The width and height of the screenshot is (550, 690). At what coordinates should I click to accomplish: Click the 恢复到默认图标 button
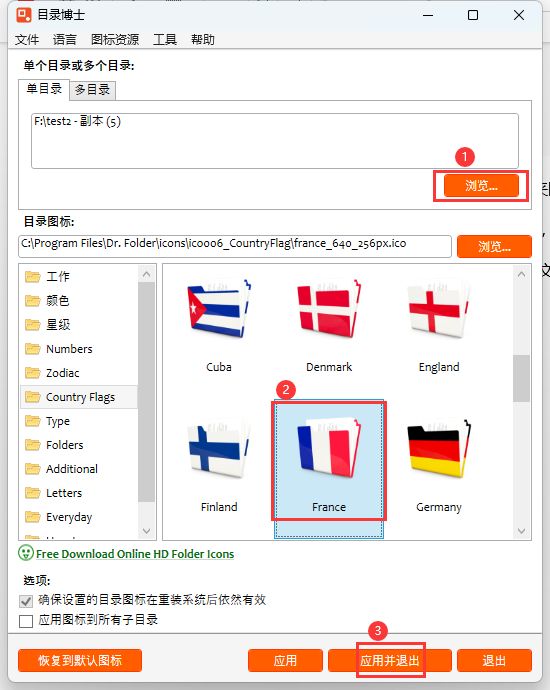tap(80, 661)
